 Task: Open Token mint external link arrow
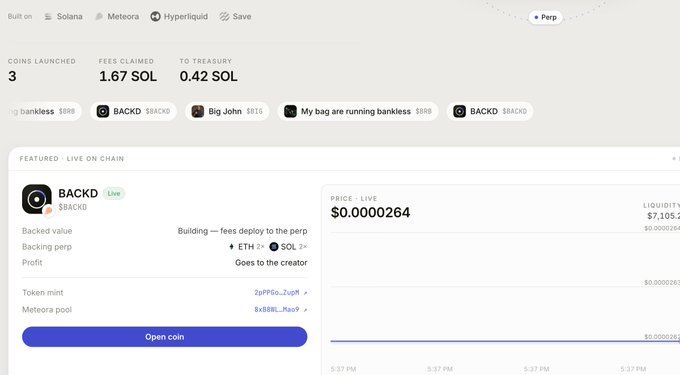pos(305,293)
